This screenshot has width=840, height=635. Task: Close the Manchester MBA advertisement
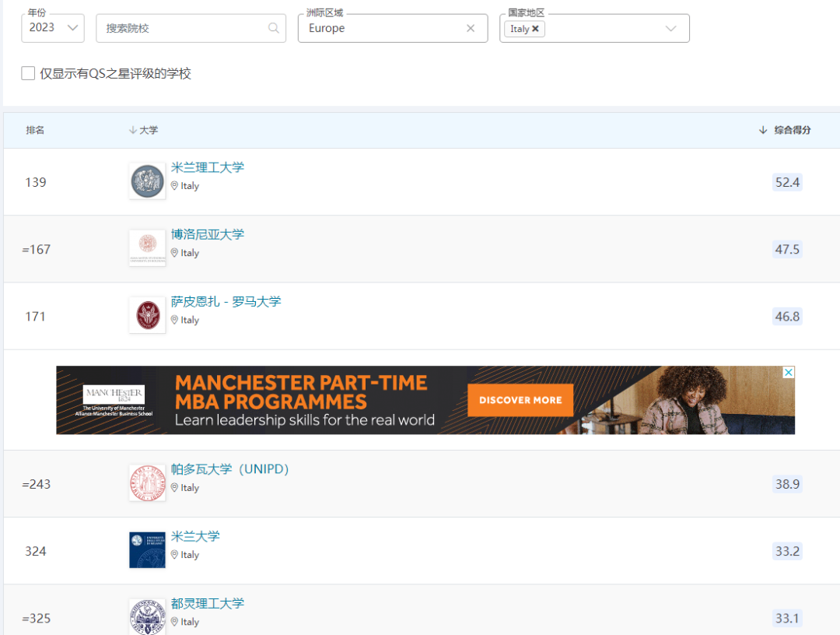[x=789, y=373]
